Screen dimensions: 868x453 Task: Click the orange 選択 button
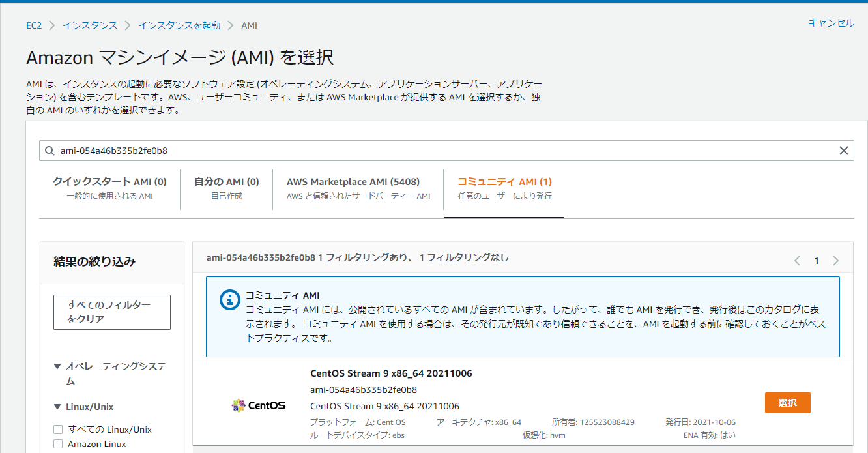[787, 403]
